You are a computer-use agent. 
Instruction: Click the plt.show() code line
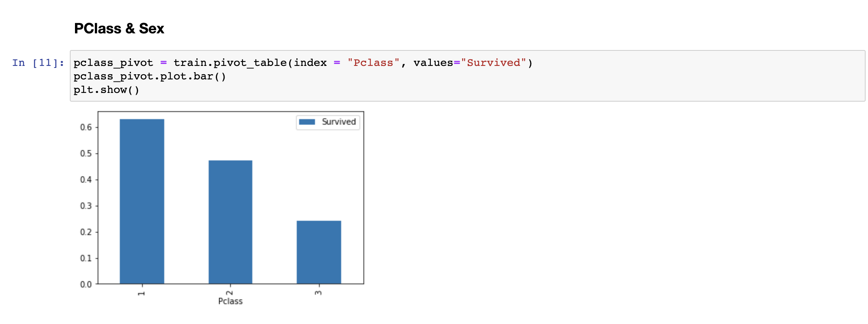[x=106, y=90]
